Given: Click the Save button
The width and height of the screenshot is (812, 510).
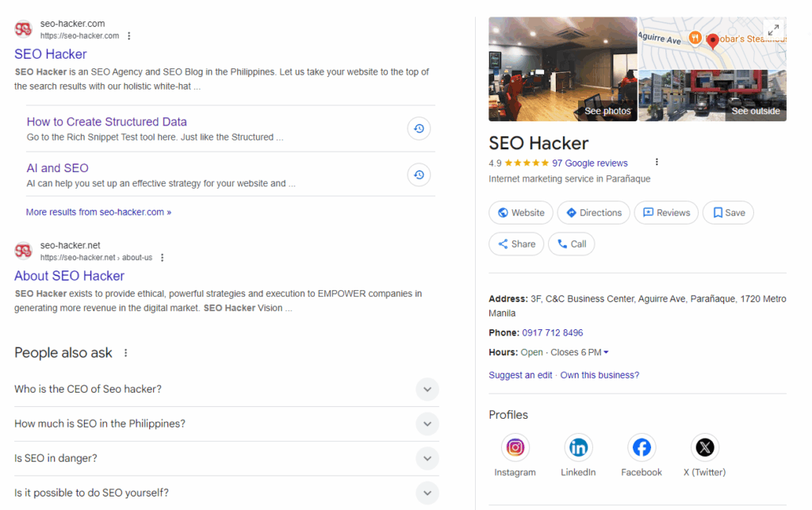Looking at the screenshot, I should pyautogui.click(x=728, y=213).
